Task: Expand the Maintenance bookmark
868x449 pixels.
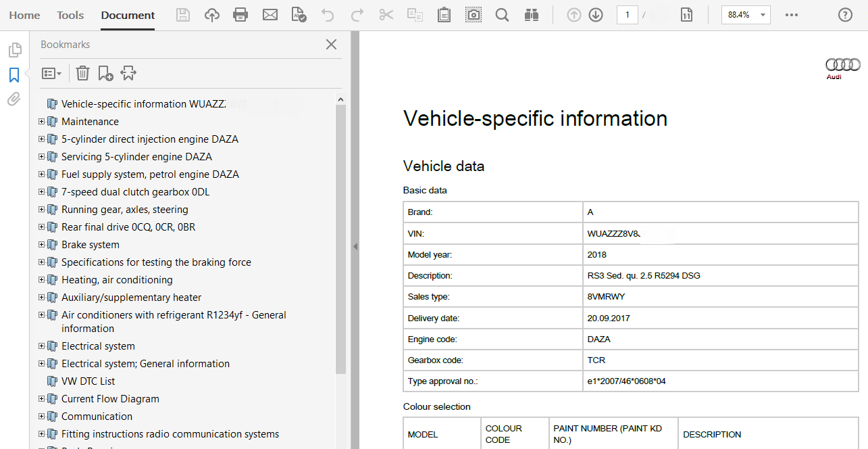Action: [x=42, y=122]
